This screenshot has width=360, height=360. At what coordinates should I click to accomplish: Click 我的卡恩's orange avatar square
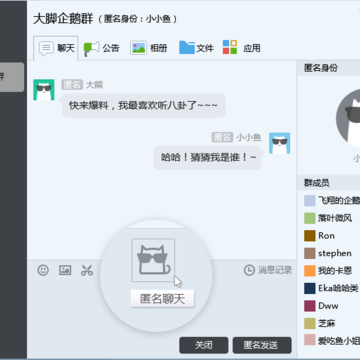click(310, 271)
